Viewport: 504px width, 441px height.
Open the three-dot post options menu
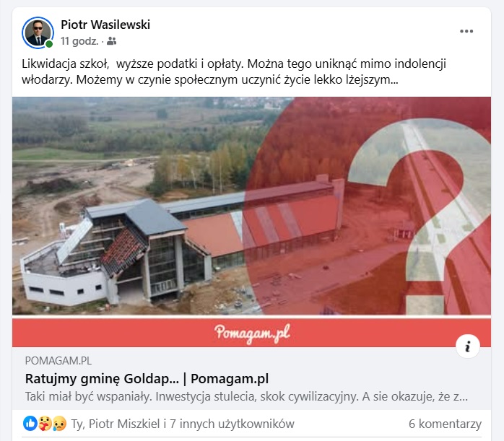point(466,31)
